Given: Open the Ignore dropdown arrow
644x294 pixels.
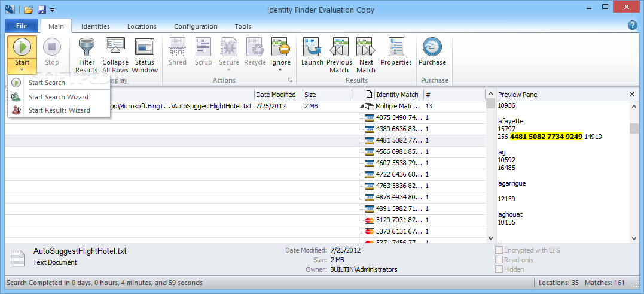Looking at the screenshot, I should pyautogui.click(x=280, y=70).
